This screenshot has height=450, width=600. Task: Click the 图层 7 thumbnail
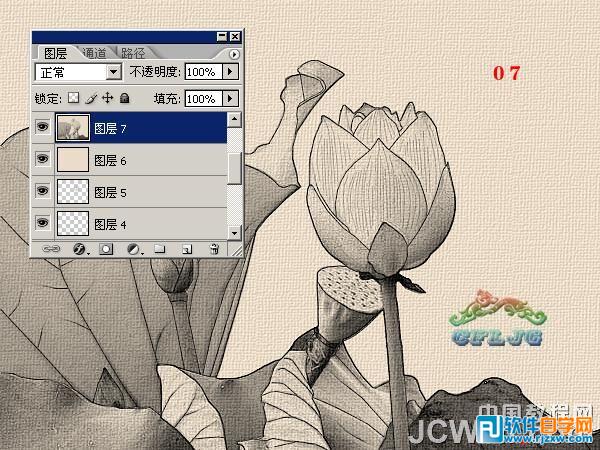73,127
